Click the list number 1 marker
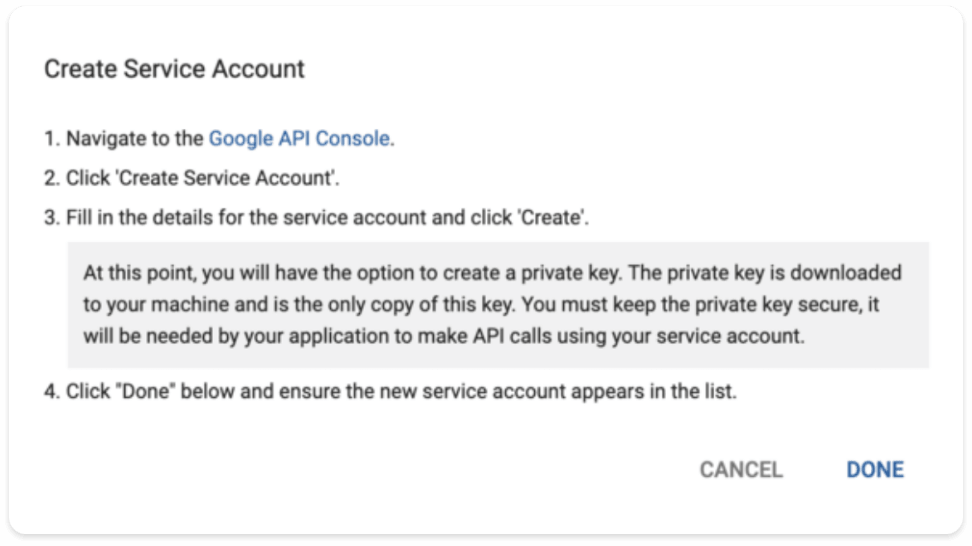972x546 pixels. point(51,138)
